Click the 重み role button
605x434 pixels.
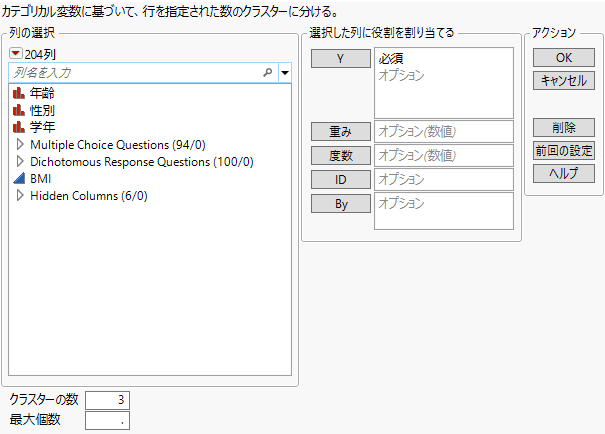pos(341,132)
